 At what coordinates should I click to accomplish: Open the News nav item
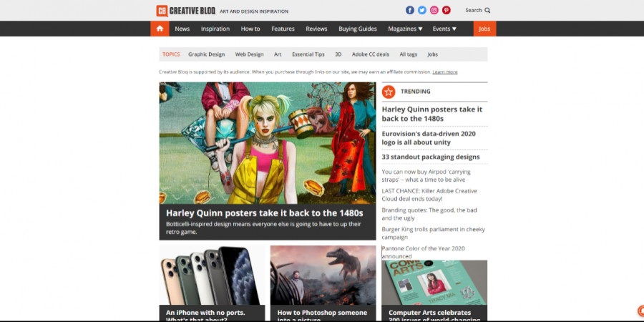(182, 29)
